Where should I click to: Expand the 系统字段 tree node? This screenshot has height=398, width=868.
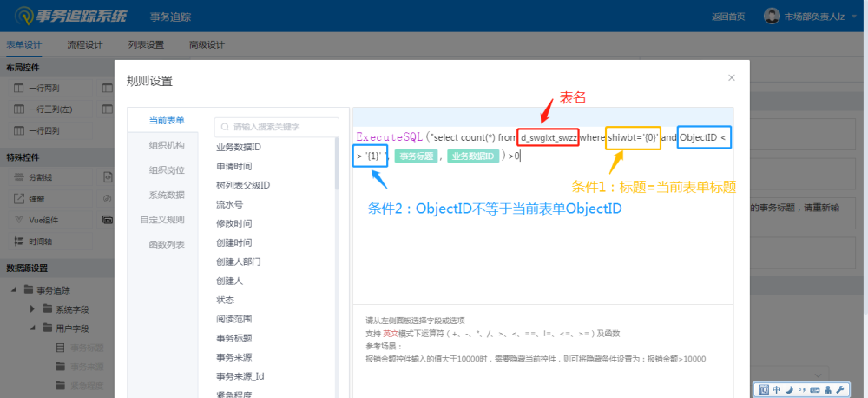(x=32, y=309)
